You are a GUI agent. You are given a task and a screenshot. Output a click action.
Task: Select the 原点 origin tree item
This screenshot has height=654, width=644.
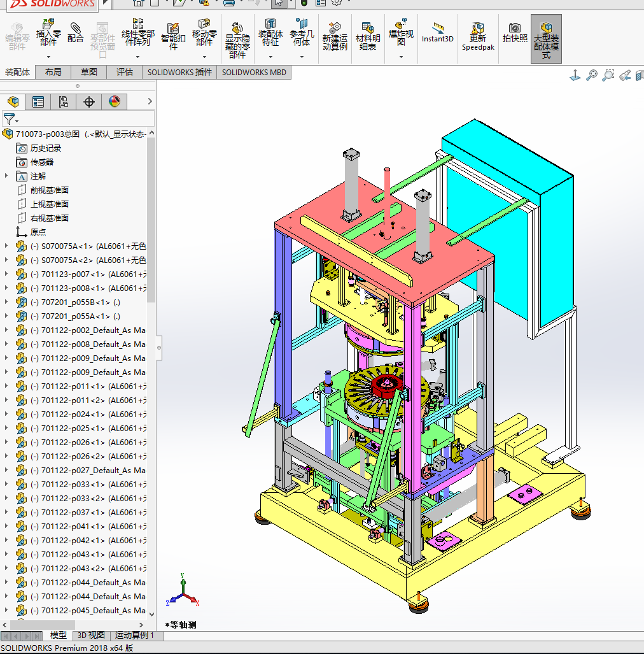pyautogui.click(x=38, y=232)
